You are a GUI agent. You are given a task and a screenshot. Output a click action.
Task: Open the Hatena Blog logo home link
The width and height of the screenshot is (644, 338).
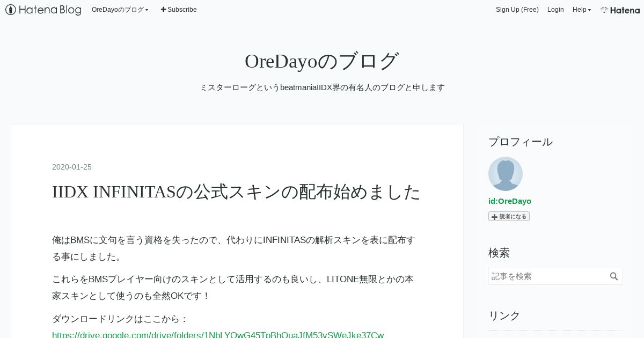43,10
